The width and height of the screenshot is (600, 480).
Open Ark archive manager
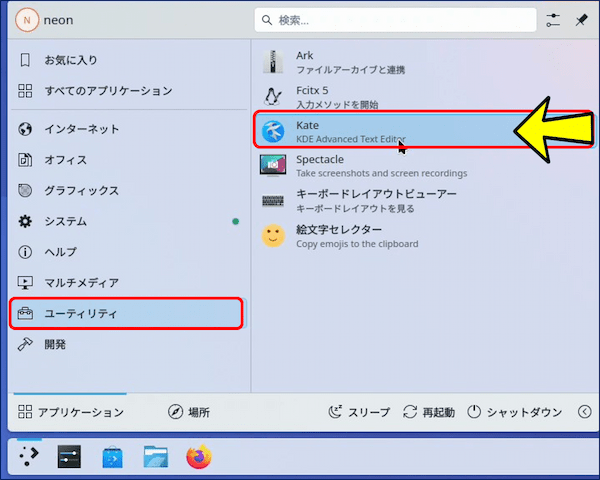tap(380, 62)
